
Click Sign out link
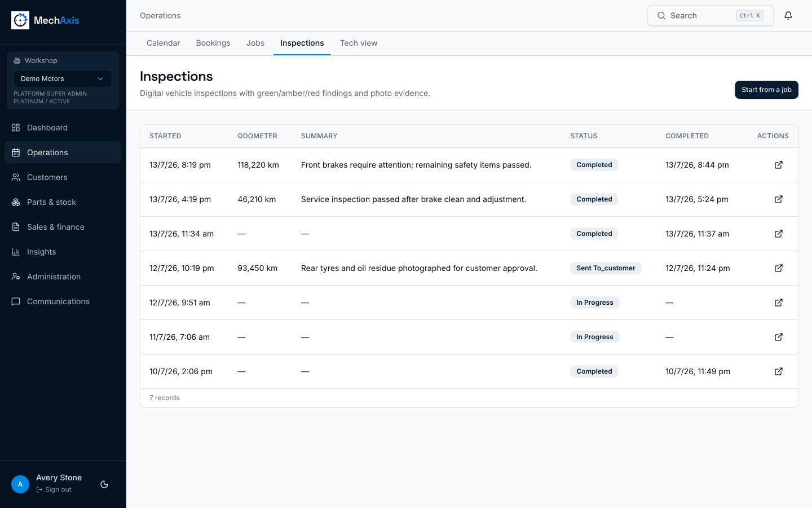click(54, 489)
